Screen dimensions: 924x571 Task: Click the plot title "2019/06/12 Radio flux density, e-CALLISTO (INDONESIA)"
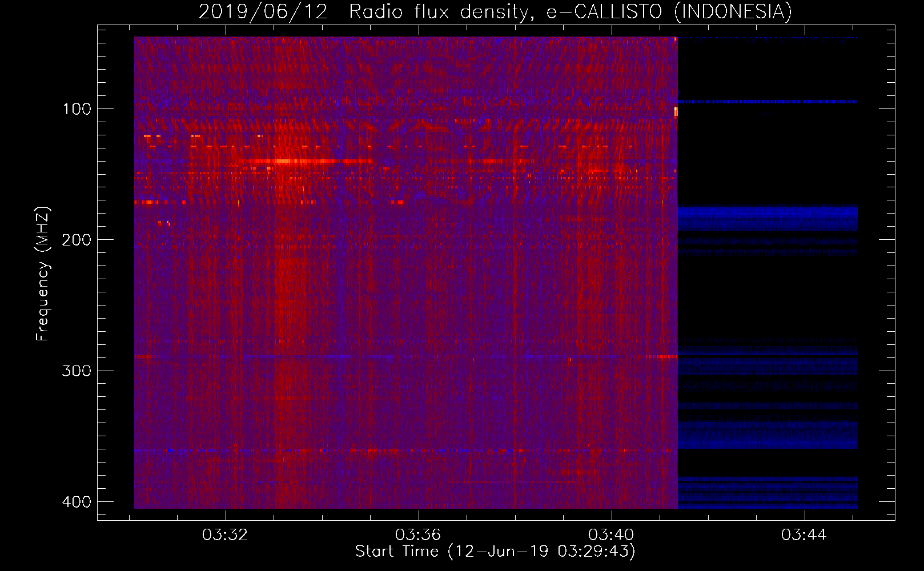495,11
